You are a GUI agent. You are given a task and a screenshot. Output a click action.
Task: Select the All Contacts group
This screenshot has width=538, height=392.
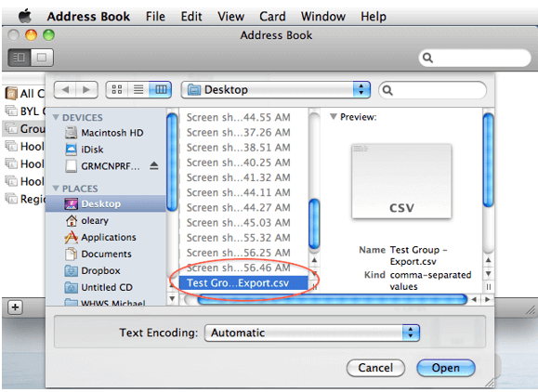click(x=24, y=93)
